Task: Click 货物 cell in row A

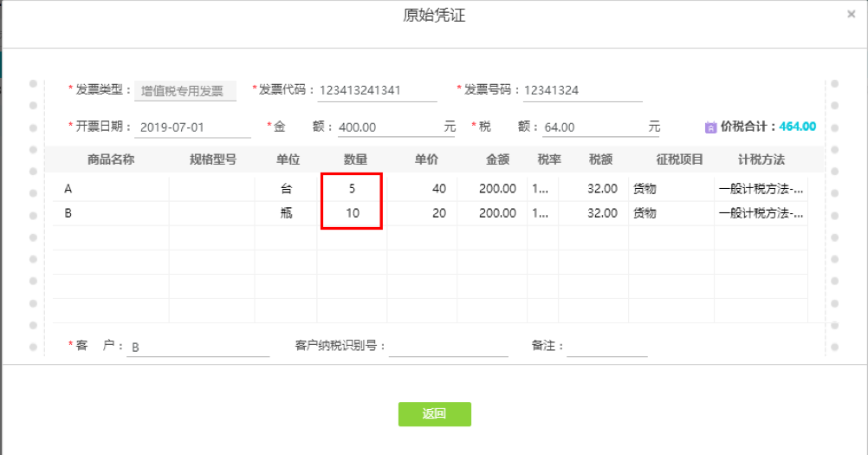Action: (x=671, y=189)
